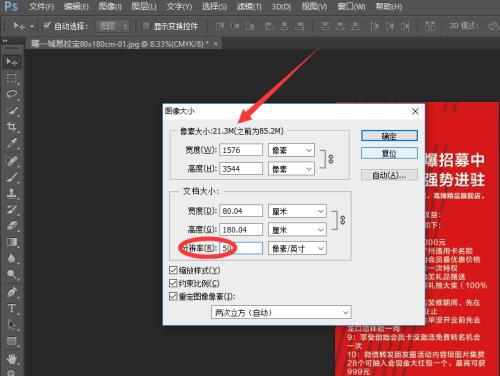This screenshot has width=500, height=376.
Task: Select the Pen tool
Action: coord(12,292)
